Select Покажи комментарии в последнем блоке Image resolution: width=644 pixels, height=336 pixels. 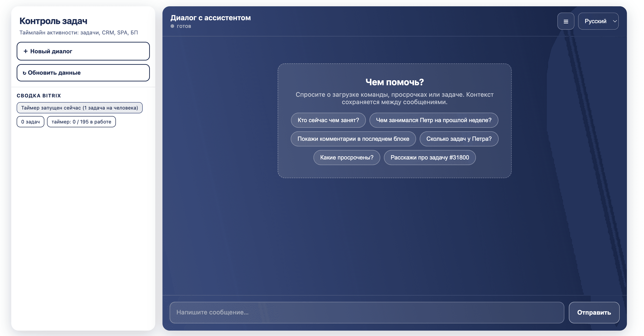[353, 139]
